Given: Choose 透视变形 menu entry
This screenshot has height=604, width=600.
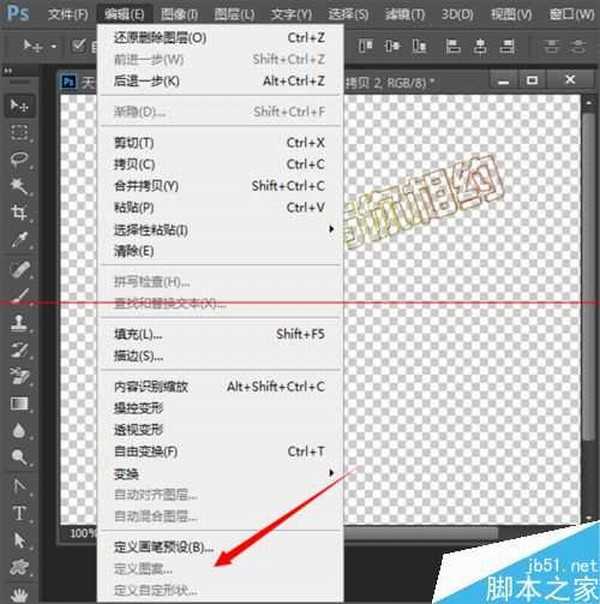Looking at the screenshot, I should pyautogui.click(x=220, y=430).
